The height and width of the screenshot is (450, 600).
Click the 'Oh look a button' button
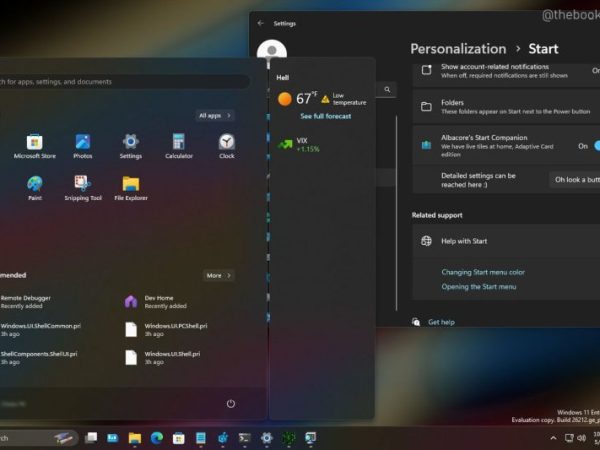click(575, 179)
